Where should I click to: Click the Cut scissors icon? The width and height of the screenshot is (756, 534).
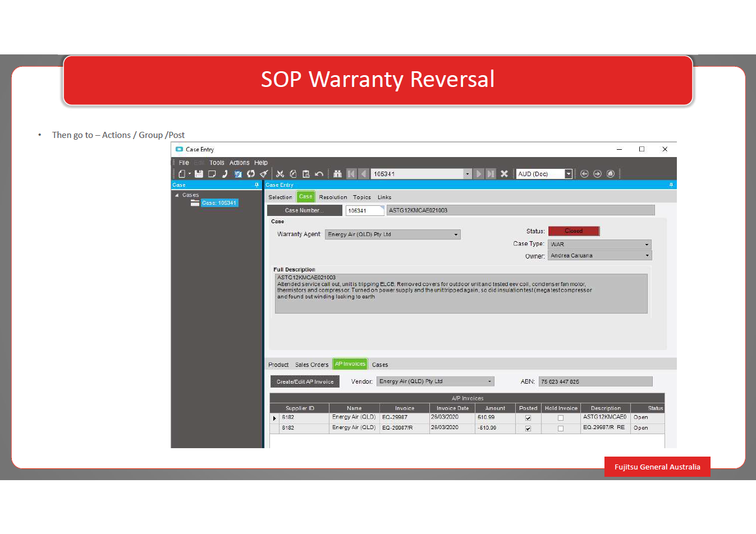[280, 174]
